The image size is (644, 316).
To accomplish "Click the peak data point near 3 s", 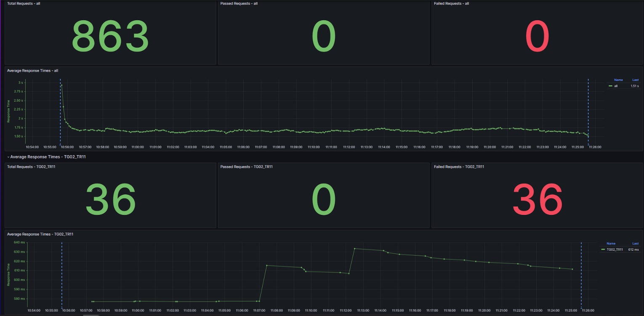I will 61,85.
